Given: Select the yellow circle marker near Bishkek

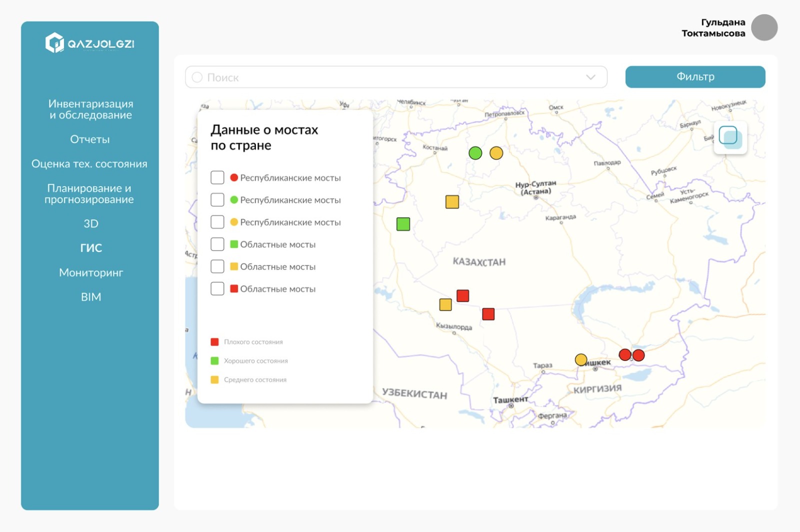Looking at the screenshot, I should click(x=581, y=359).
